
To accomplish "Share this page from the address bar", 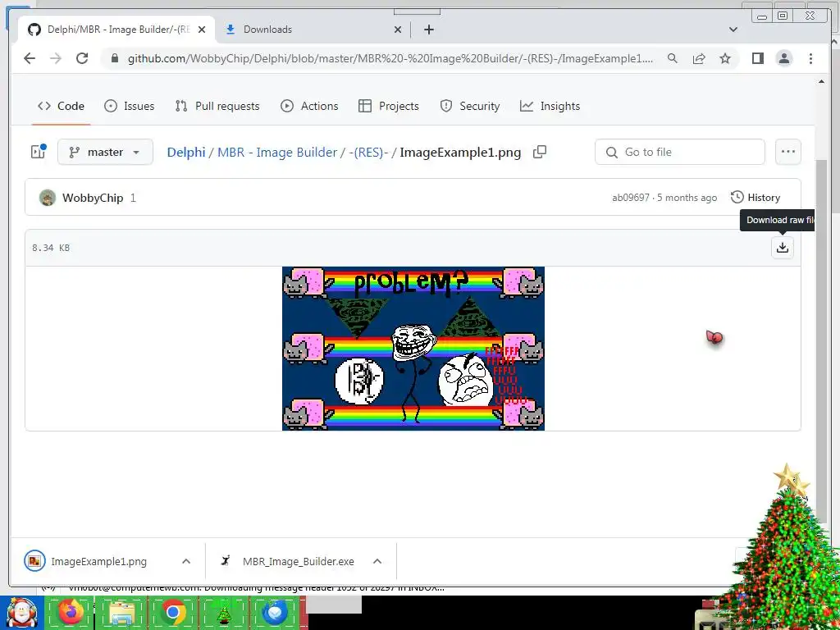I will point(699,58).
